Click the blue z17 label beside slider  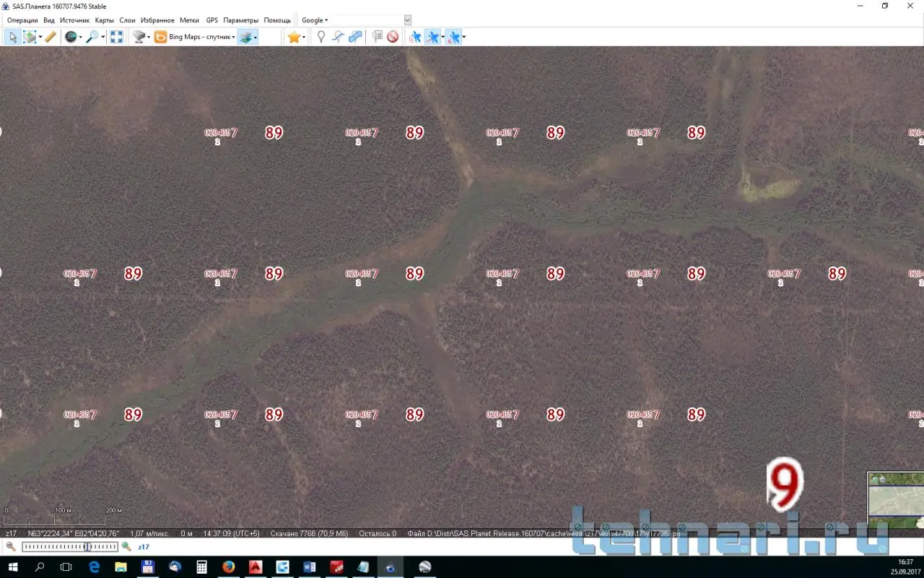(144, 547)
